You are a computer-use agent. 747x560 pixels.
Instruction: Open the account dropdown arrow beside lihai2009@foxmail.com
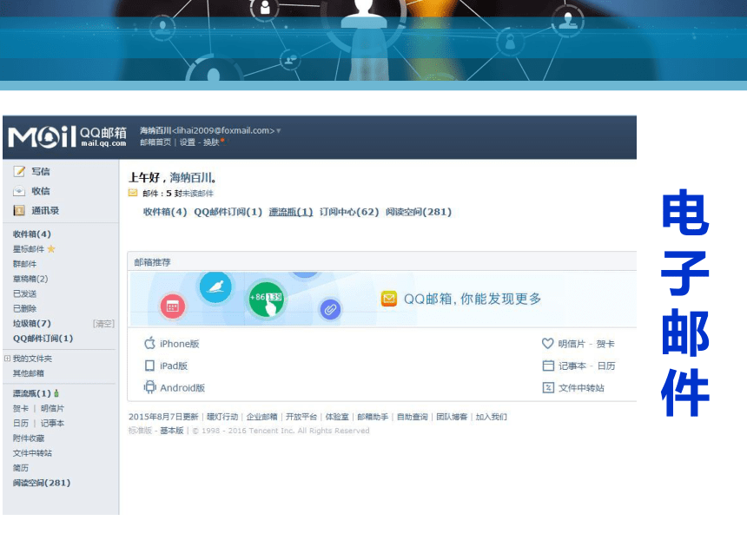279,130
